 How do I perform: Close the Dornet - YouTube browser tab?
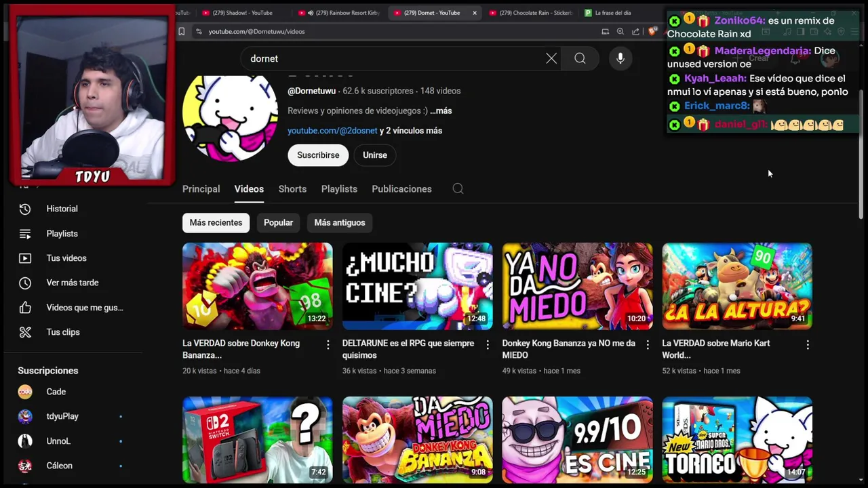475,13
